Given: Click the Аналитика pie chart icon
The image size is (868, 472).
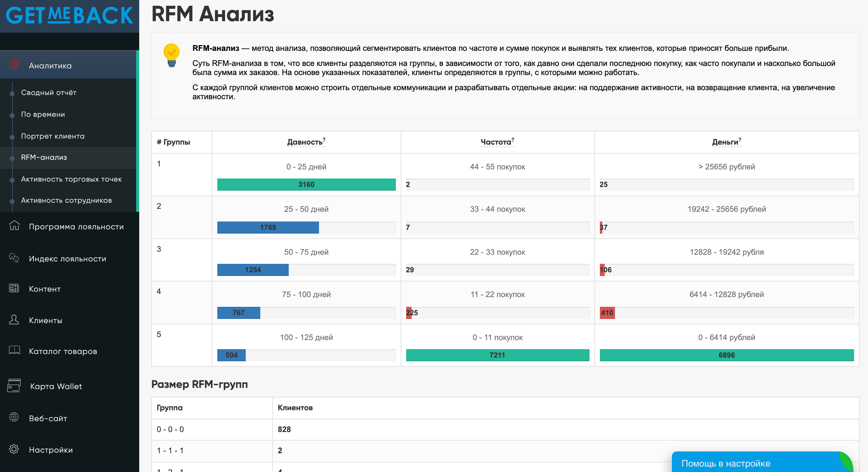Looking at the screenshot, I should (14, 65).
